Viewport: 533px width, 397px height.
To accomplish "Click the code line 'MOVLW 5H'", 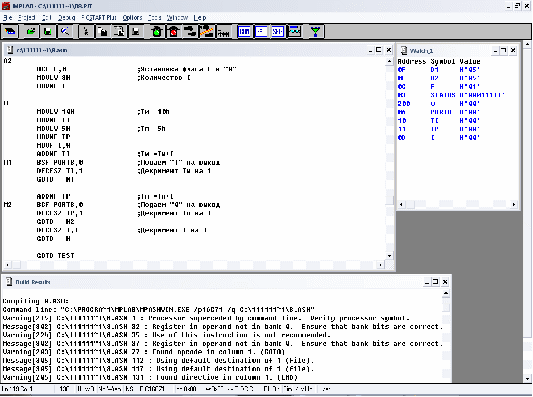I will (53, 128).
